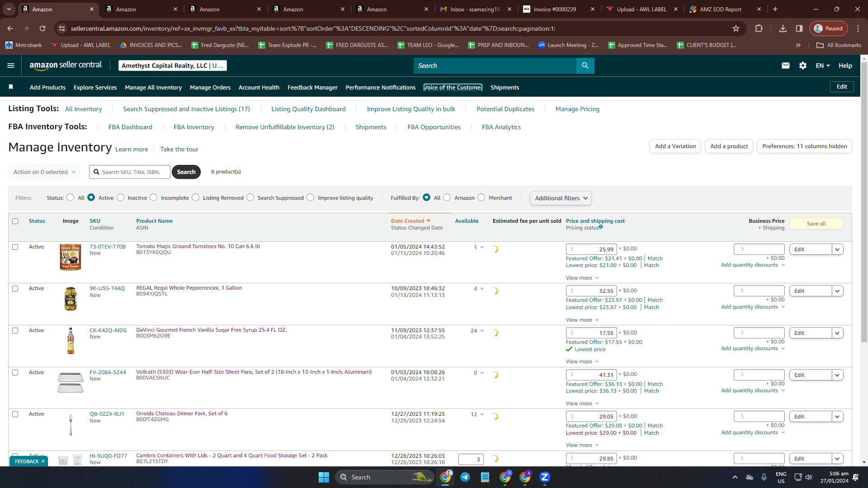This screenshot has height=488, width=868.
Task: Open the Chrome side panel icon
Action: pyautogui.click(x=799, y=28)
